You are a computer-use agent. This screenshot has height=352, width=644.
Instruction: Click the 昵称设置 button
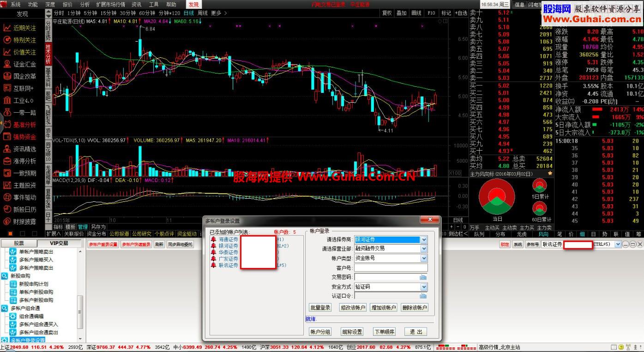coord(352,332)
